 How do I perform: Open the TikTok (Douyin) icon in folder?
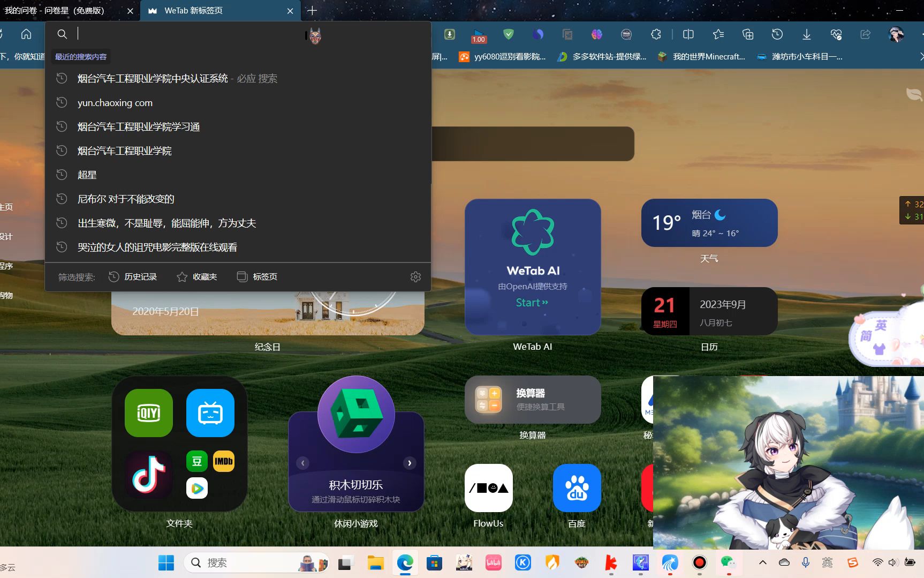[149, 475]
